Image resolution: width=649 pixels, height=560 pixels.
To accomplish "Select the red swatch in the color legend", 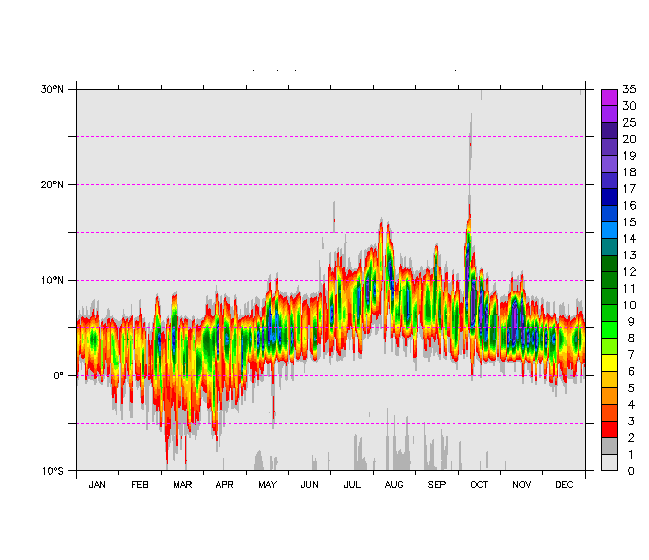I will (609, 429).
